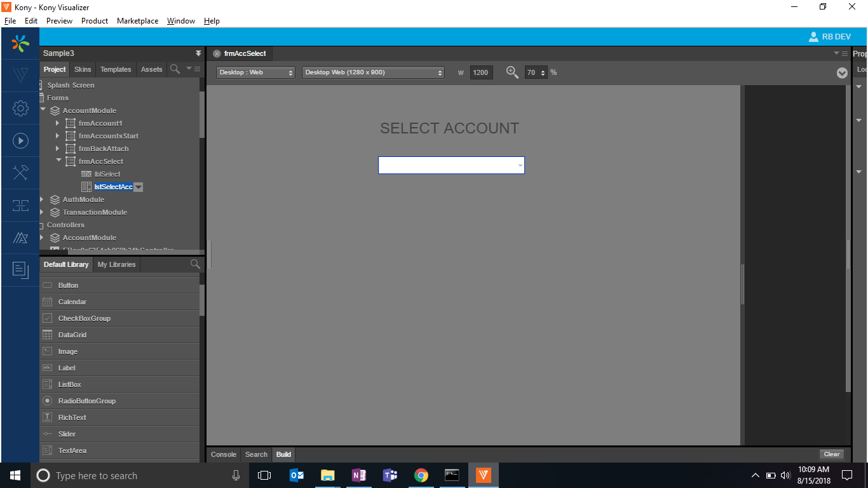Click the settings gear icon in left sidebar
Image resolution: width=868 pixels, height=488 pixels.
[20, 108]
